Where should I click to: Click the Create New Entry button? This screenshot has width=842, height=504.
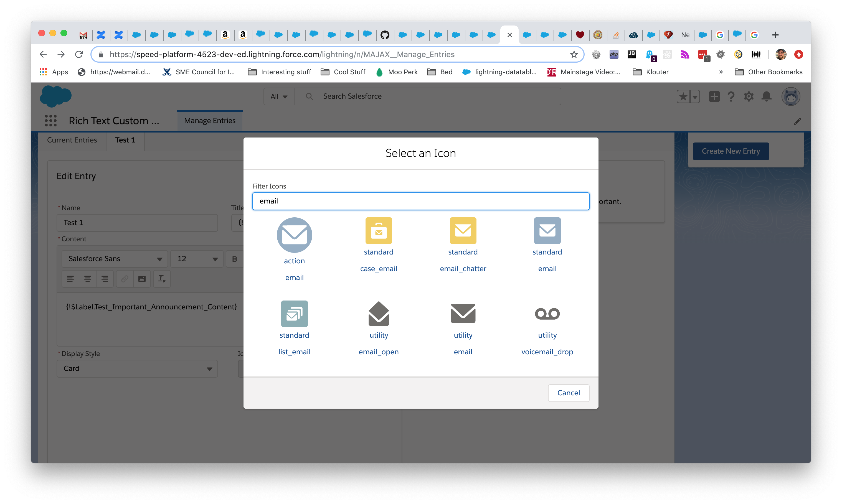coord(731,151)
